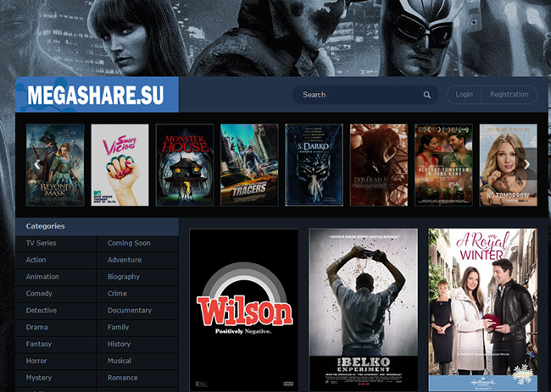The height and width of the screenshot is (392, 551).
Task: Browse the Documentary category
Action: (x=137, y=311)
